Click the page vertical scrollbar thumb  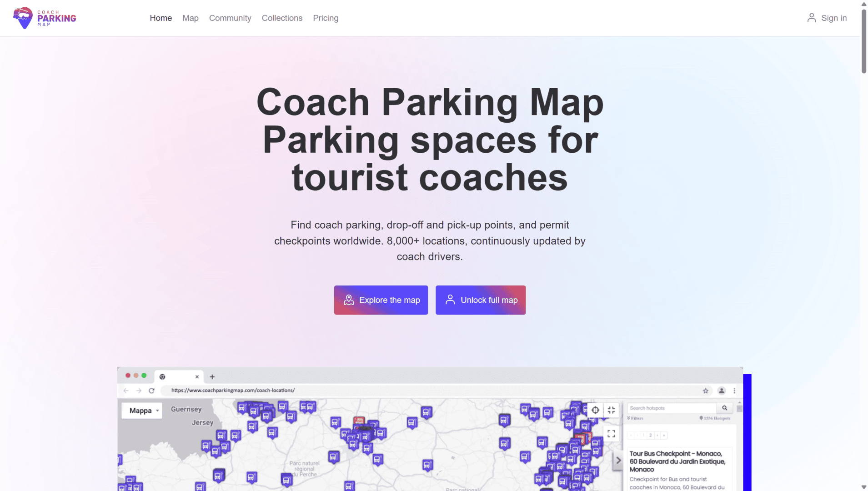pos(863,41)
